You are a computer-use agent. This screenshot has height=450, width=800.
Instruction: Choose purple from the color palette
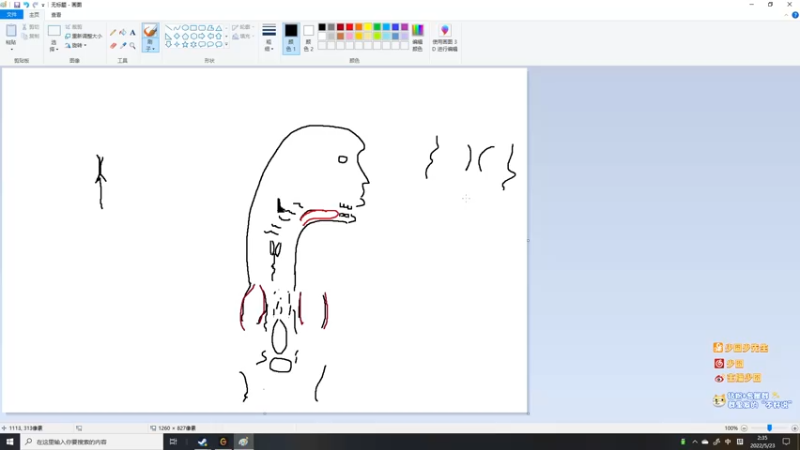[405, 27]
